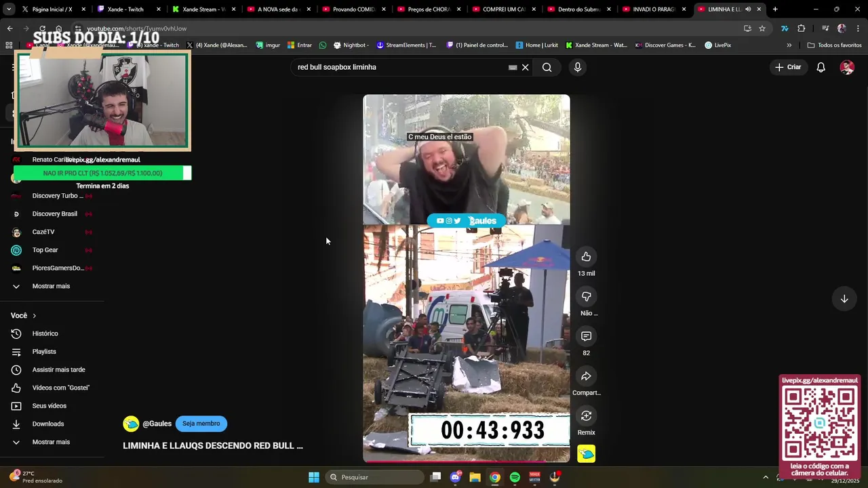
Task: Bookmark this page with star icon
Action: click(762, 28)
